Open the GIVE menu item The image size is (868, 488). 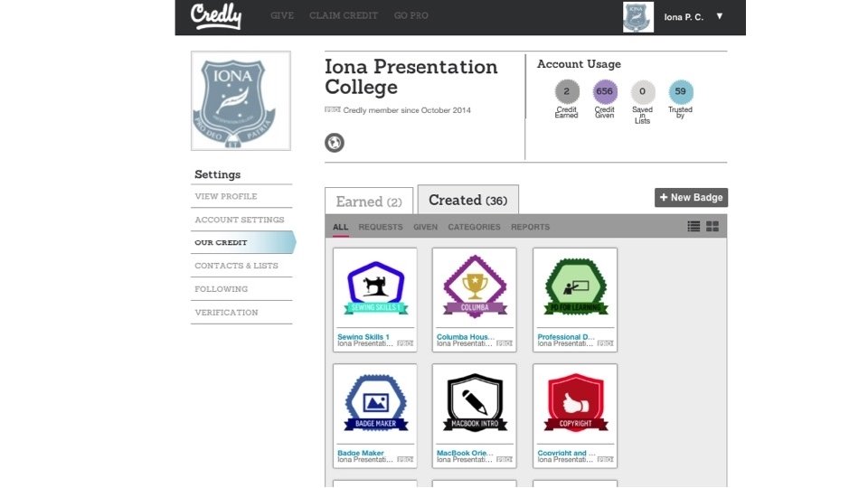(x=282, y=15)
